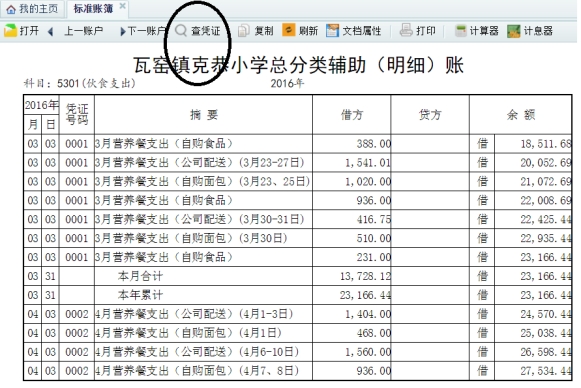
Task: Go to previous account with 上一账户 arrow
Action: pos(50,31)
